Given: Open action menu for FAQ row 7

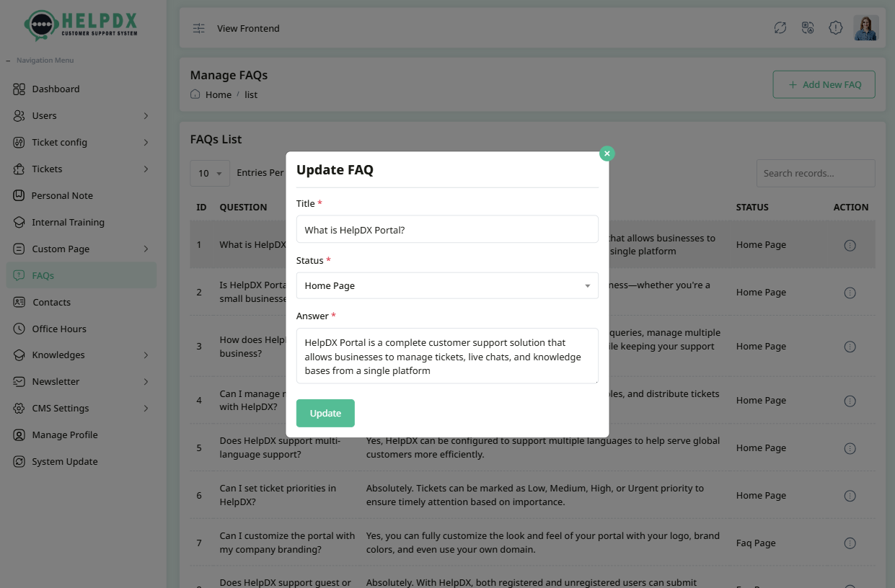Looking at the screenshot, I should click(x=850, y=543).
